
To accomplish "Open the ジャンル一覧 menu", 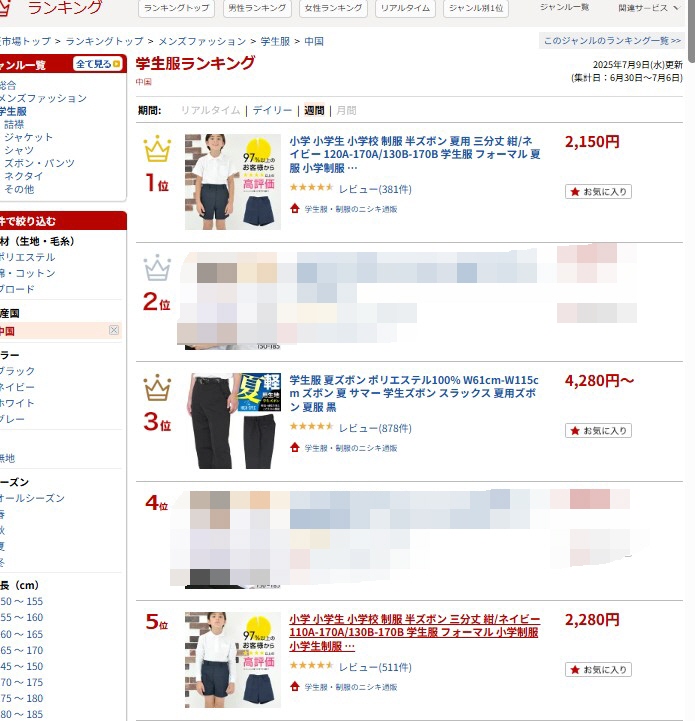I will click(564, 7).
